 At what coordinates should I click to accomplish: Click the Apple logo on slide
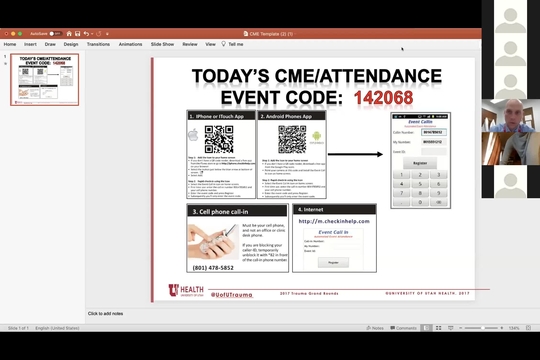click(193, 135)
